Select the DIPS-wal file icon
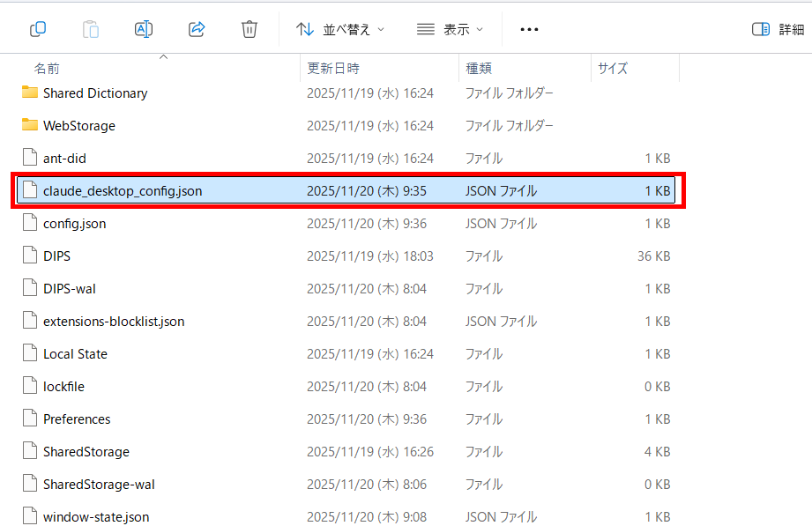812x526 pixels. point(30,288)
